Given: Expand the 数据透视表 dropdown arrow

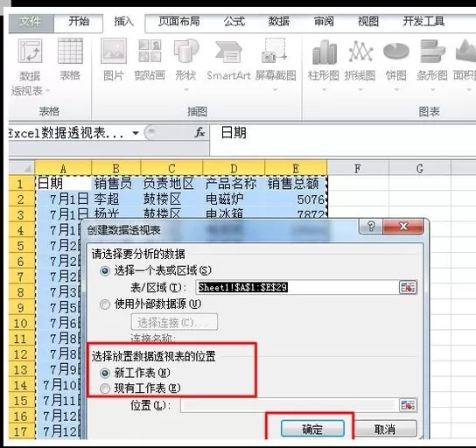Looking at the screenshot, I should pos(47,90).
